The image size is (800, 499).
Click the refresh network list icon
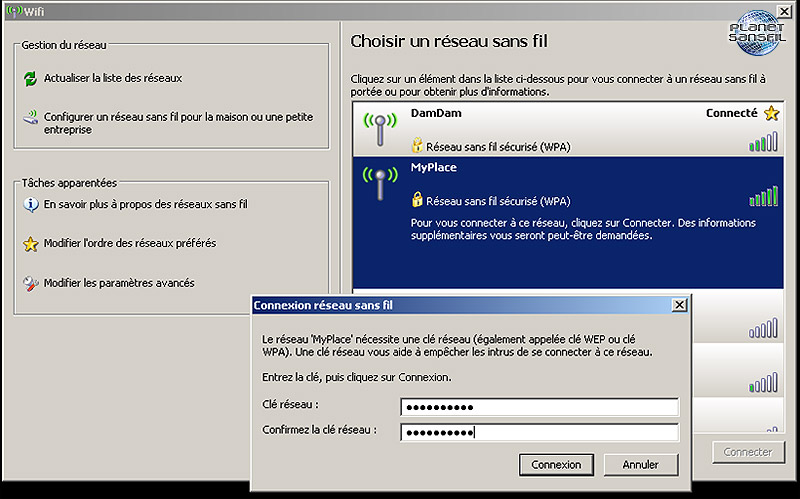31,79
